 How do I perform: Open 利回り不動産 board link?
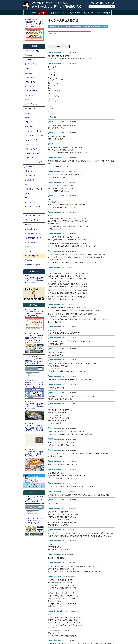click(34, 127)
